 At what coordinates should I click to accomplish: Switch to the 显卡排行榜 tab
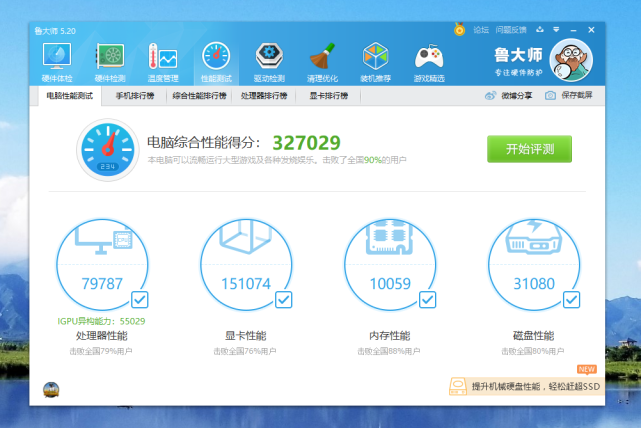point(329,96)
